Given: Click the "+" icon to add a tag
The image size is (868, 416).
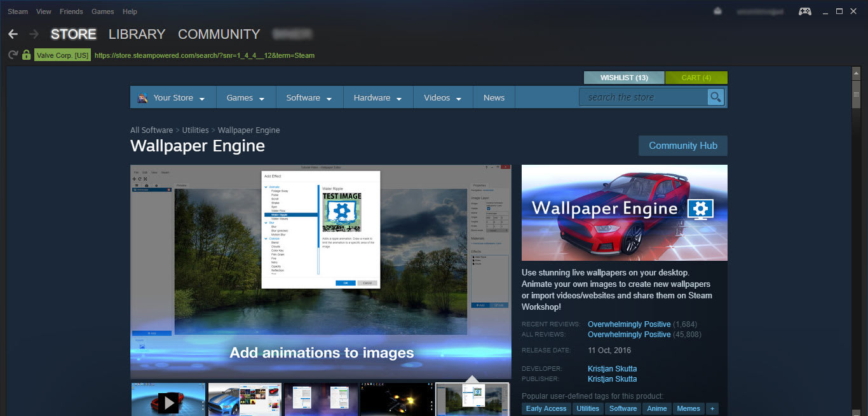Looking at the screenshot, I should (712, 408).
